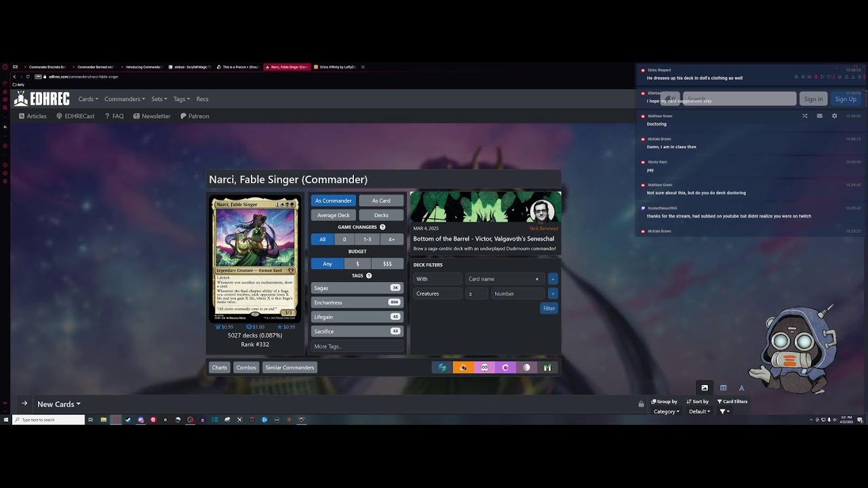Reload the browser page
Image resolution: width=868 pixels, height=488 pixels.
pos(27,77)
